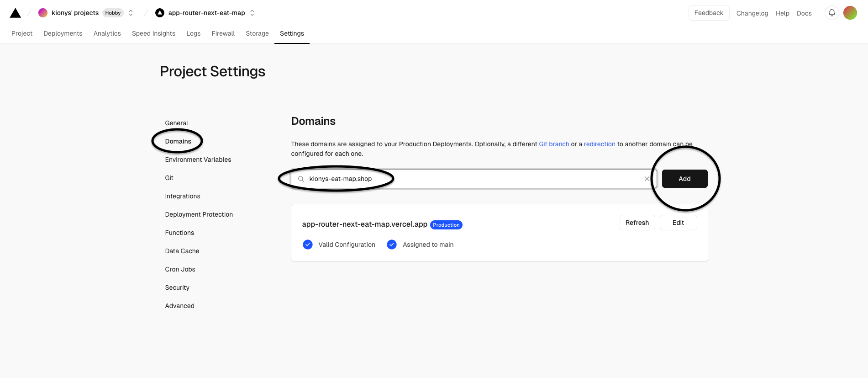Click the search magnifier icon in domain field
Screen dimensions: 868x378
301,179
